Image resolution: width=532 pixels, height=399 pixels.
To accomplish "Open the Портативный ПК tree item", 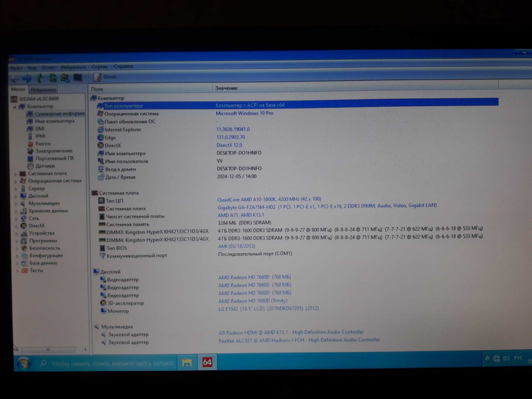I will tap(55, 159).
